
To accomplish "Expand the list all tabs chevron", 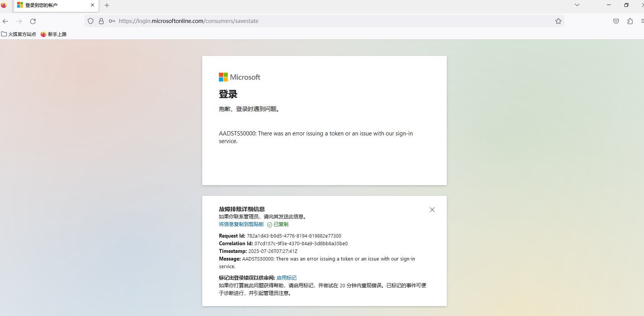I will [x=577, y=5].
